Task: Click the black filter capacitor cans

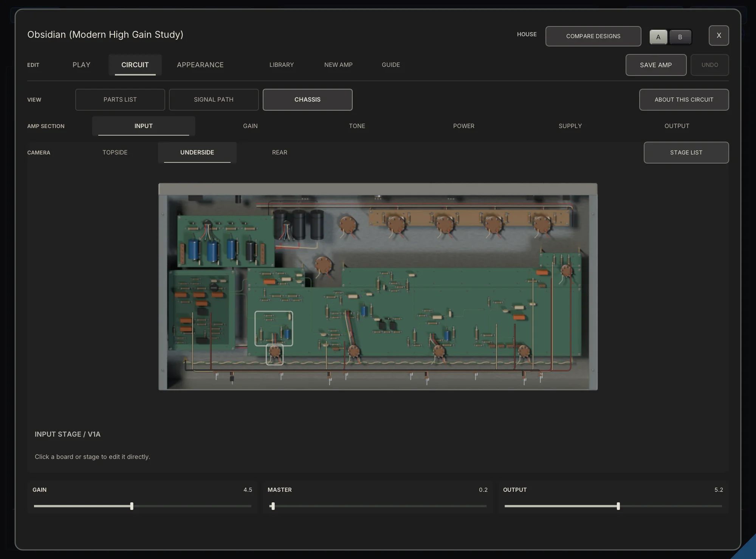Action: [x=299, y=225]
